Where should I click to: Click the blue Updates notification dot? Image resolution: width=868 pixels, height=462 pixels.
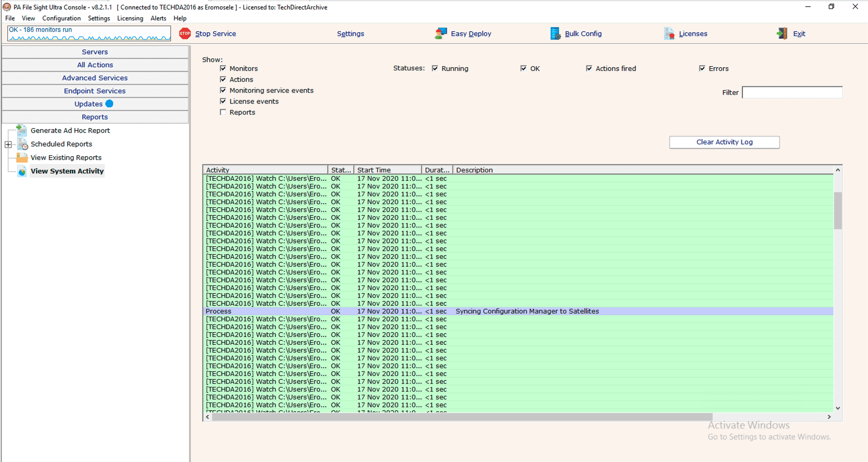(109, 104)
